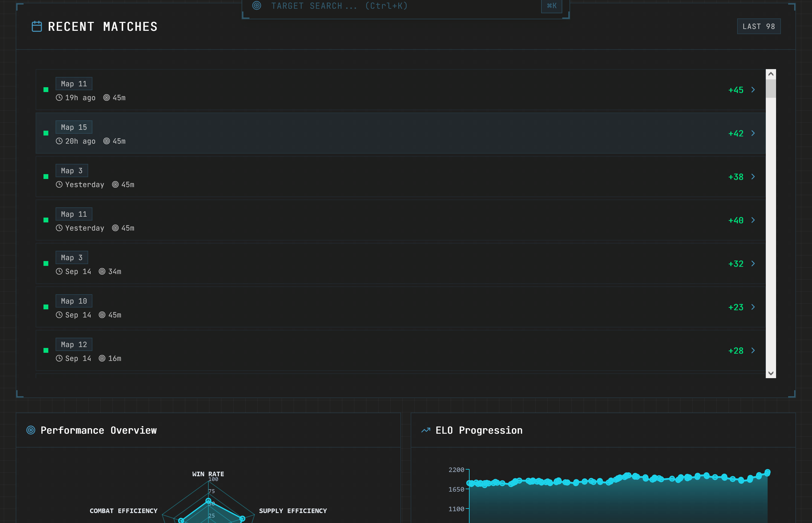812x523 pixels.
Task: Expand the +42 Map 15 match chevron
Action: 753,133
